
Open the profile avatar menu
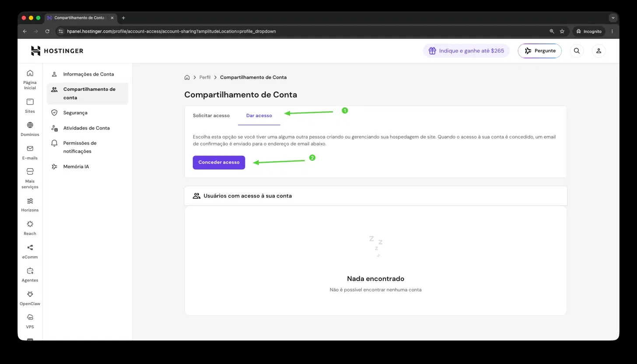[x=598, y=51]
